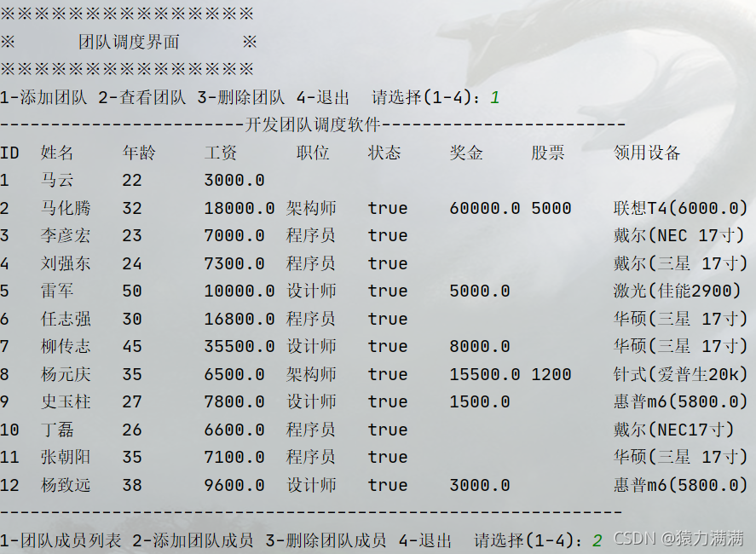Viewport: 756px width, 554px height.
Task: Click the device 针式(爱普生20k)
Action: pyautogui.click(x=681, y=375)
